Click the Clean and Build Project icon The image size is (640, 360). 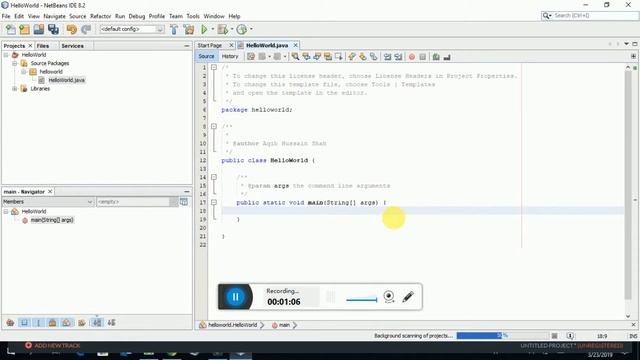[x=189, y=29]
